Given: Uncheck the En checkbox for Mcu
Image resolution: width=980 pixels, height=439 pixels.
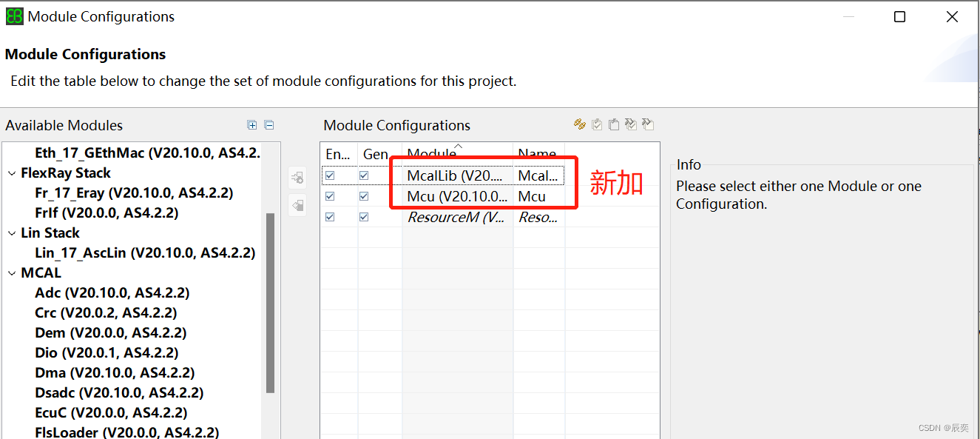Looking at the screenshot, I should point(329,196).
